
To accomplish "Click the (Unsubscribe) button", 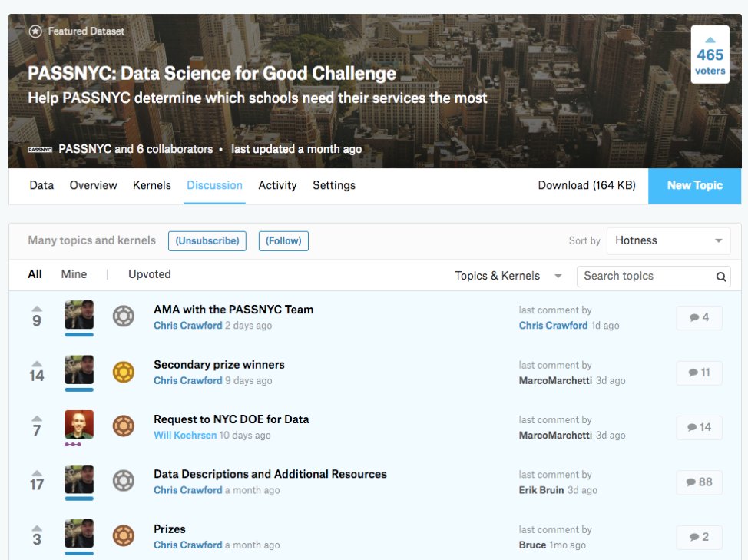I will 207,241.
